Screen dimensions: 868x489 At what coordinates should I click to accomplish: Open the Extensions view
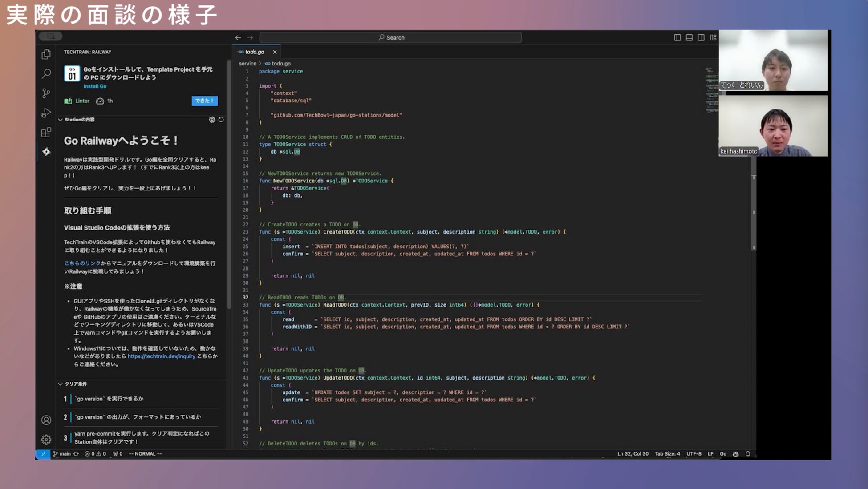pyautogui.click(x=46, y=132)
